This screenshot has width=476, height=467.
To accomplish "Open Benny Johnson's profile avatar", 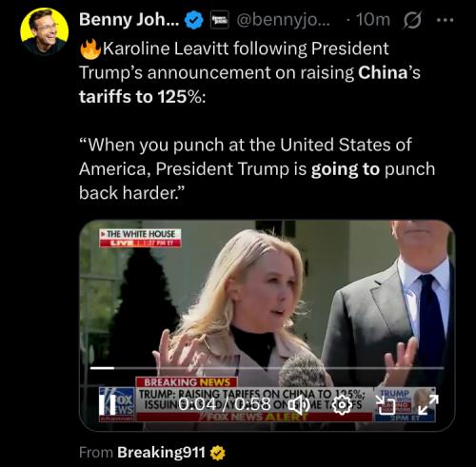I will coord(45,31).
